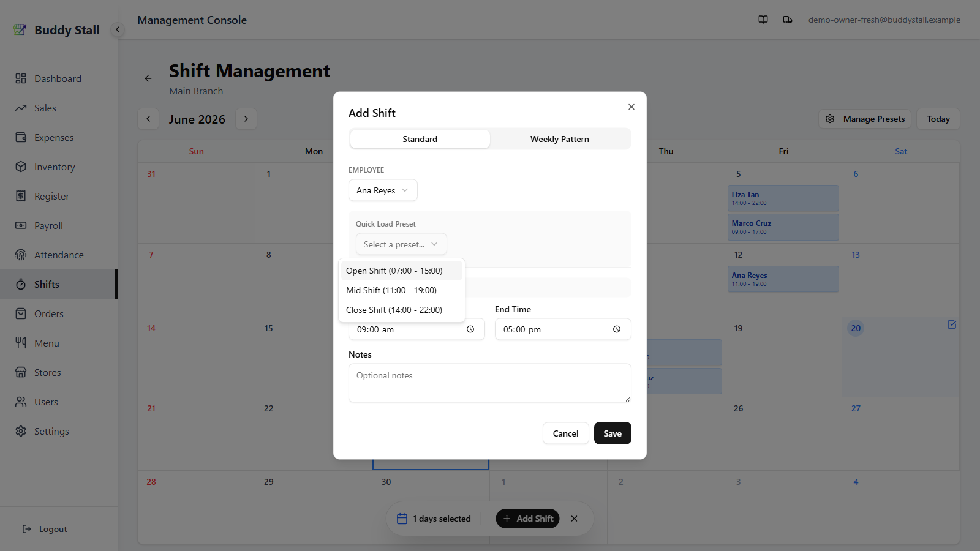This screenshot has height=551, width=980.
Task: Choose Open Shift (07:00 - 15:00) preset
Action: coord(402,271)
